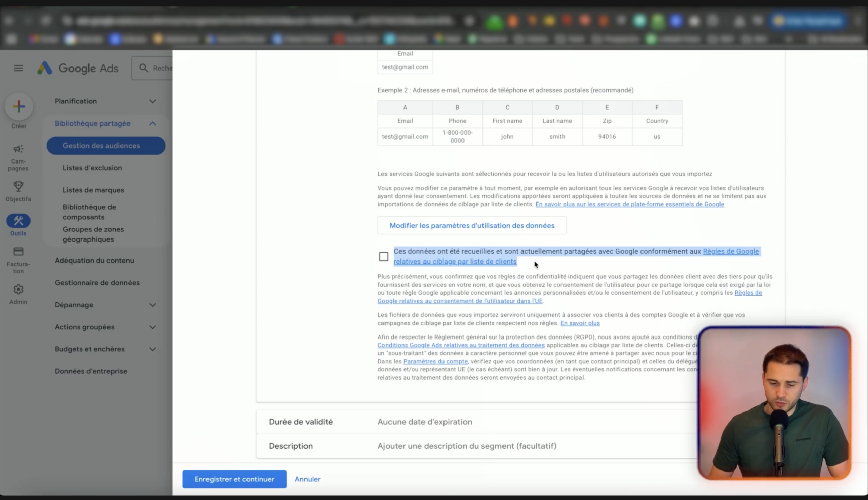Open En savoir plus services essentiels link

(630, 204)
